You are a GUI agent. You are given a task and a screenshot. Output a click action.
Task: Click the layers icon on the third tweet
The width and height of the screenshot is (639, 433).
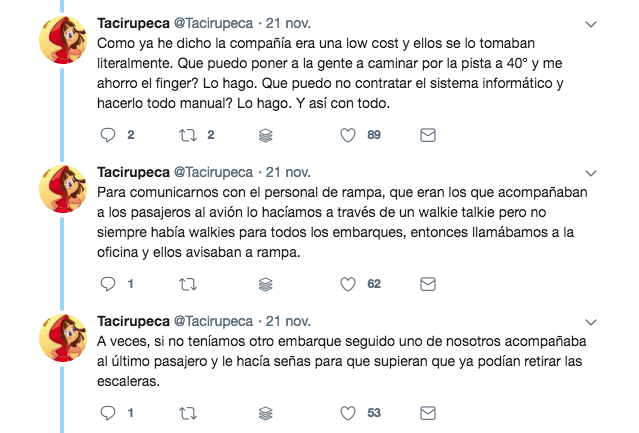click(265, 413)
